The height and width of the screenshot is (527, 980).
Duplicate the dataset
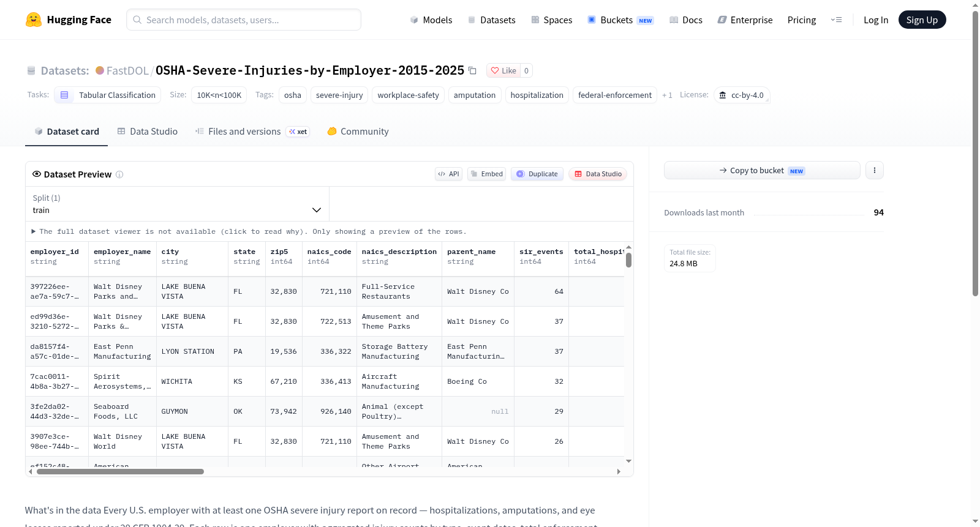click(537, 174)
